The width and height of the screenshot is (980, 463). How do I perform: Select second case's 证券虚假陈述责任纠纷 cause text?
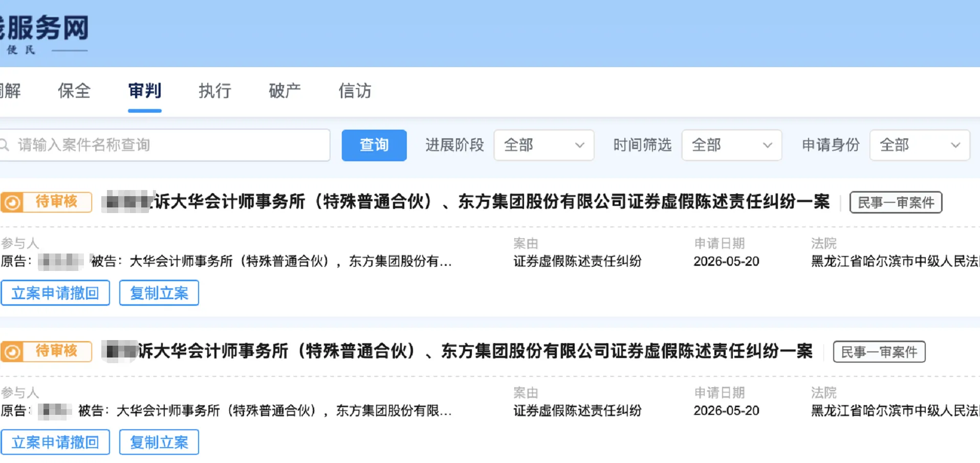(577, 411)
